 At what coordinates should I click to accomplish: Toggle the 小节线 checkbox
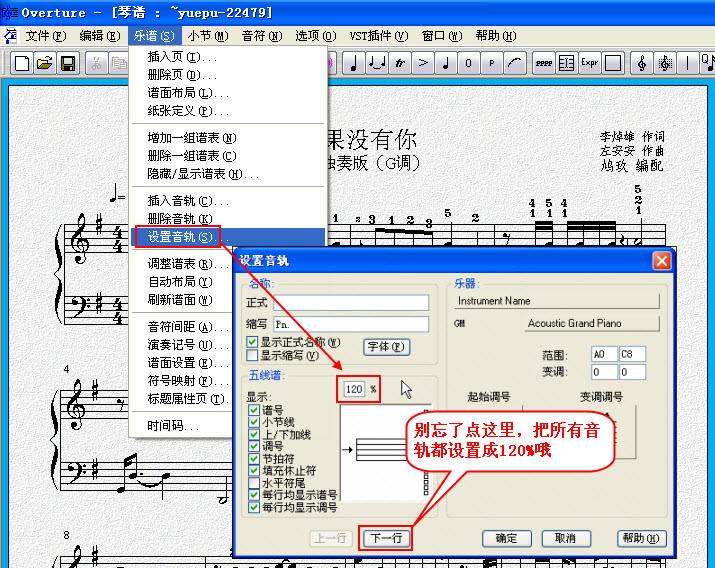tap(254, 422)
